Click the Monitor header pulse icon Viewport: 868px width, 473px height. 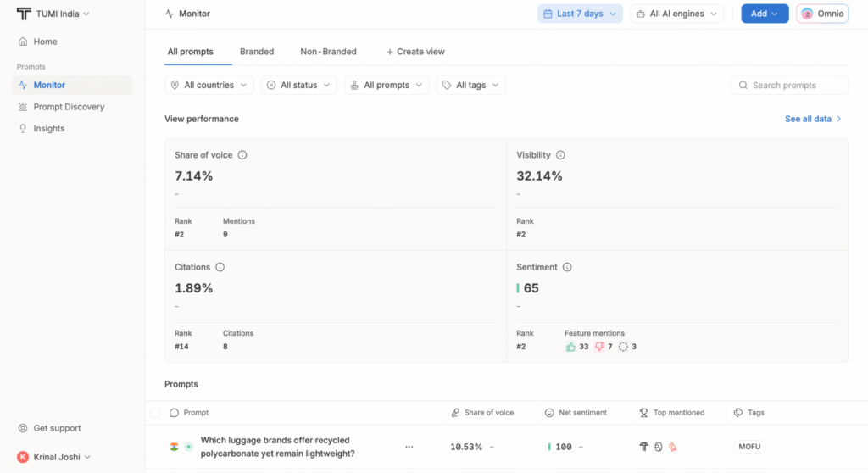[x=170, y=14]
